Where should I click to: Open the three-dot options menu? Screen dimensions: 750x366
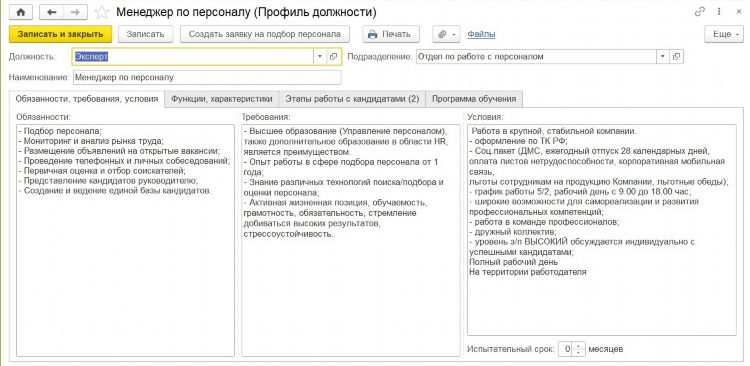point(719,12)
